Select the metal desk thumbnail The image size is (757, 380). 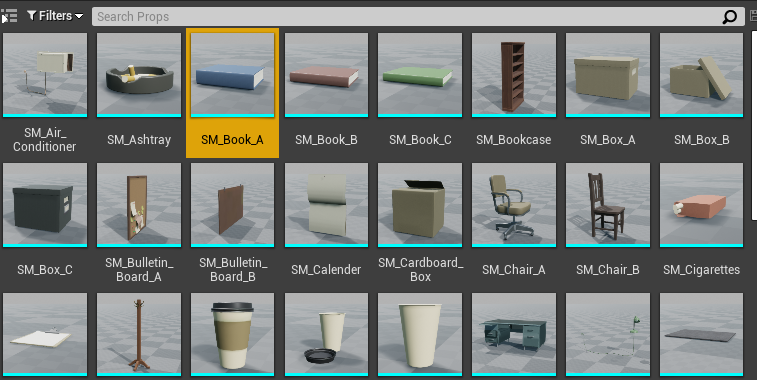[x=514, y=334]
